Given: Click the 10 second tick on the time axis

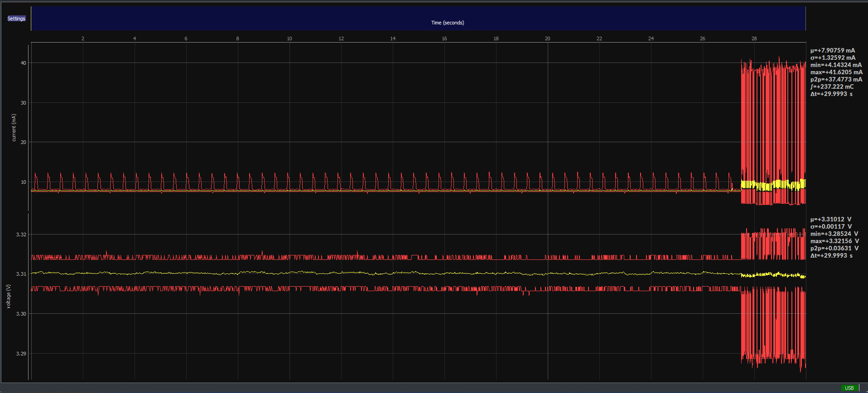Looking at the screenshot, I should (289, 38).
